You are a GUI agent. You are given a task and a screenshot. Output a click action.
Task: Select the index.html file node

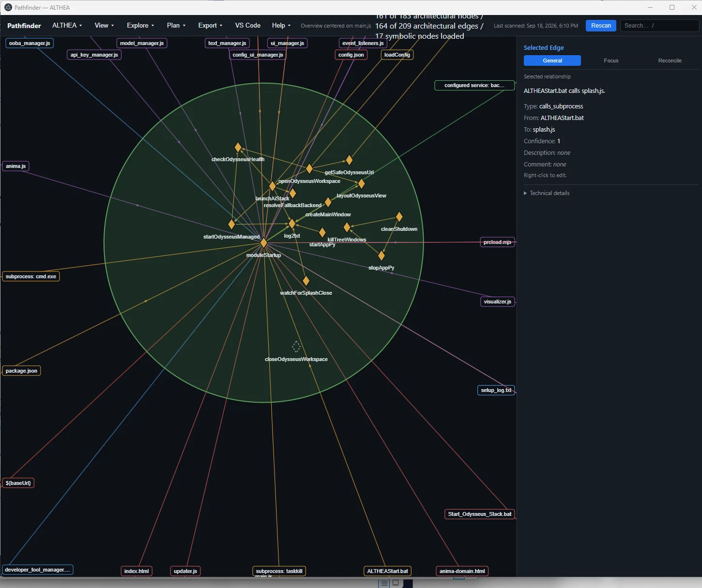coord(137,571)
